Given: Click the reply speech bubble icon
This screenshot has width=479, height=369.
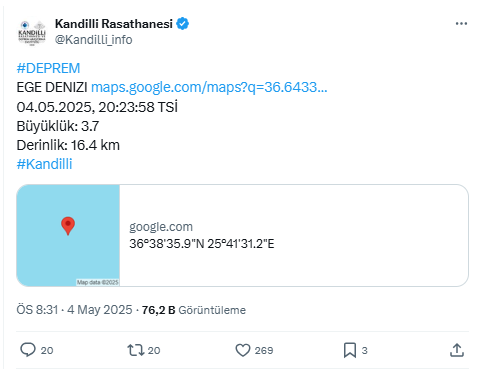Looking at the screenshot, I should pyautogui.click(x=28, y=350).
